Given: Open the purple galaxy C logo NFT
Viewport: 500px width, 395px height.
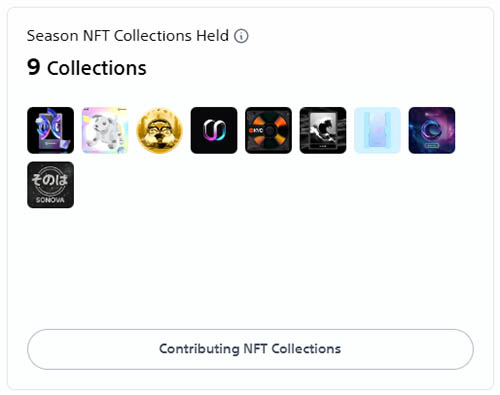Looking at the screenshot, I should coord(432,130).
